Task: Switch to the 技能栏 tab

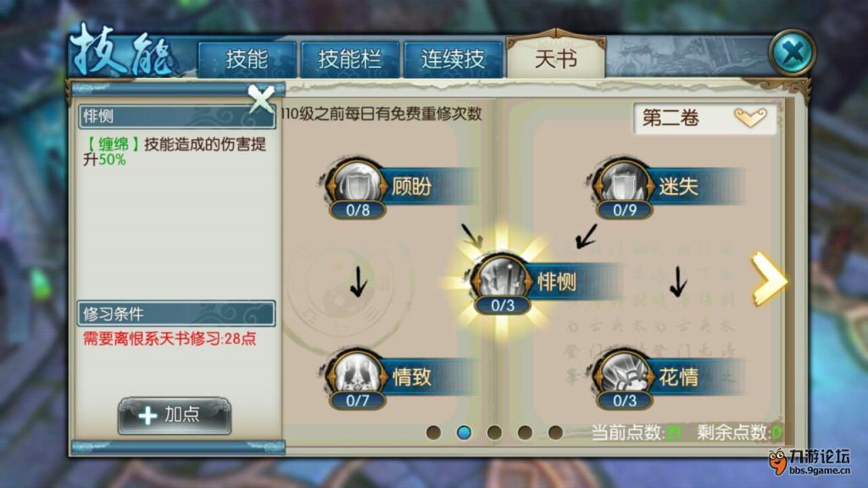Action: (350, 59)
